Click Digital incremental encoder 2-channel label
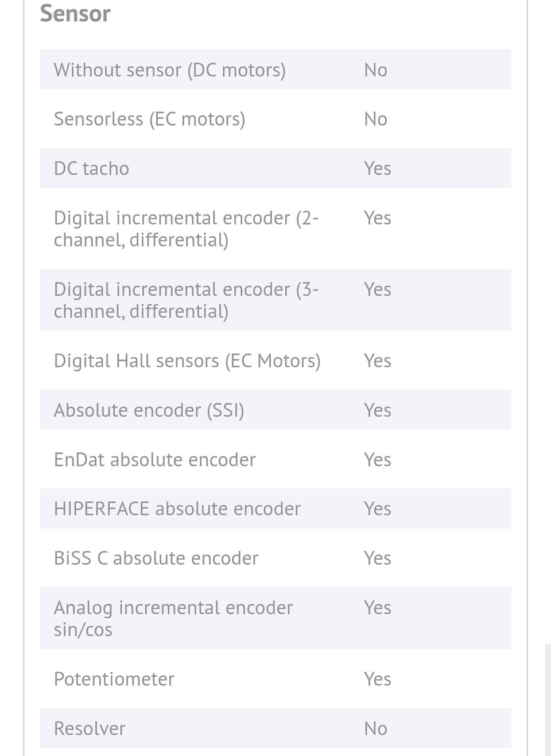 (x=186, y=228)
